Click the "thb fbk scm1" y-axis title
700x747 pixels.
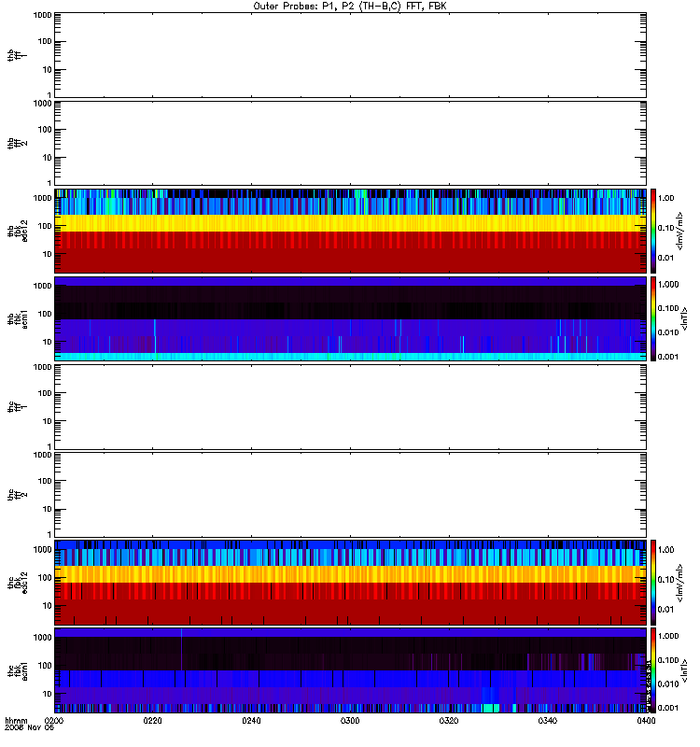(18, 318)
